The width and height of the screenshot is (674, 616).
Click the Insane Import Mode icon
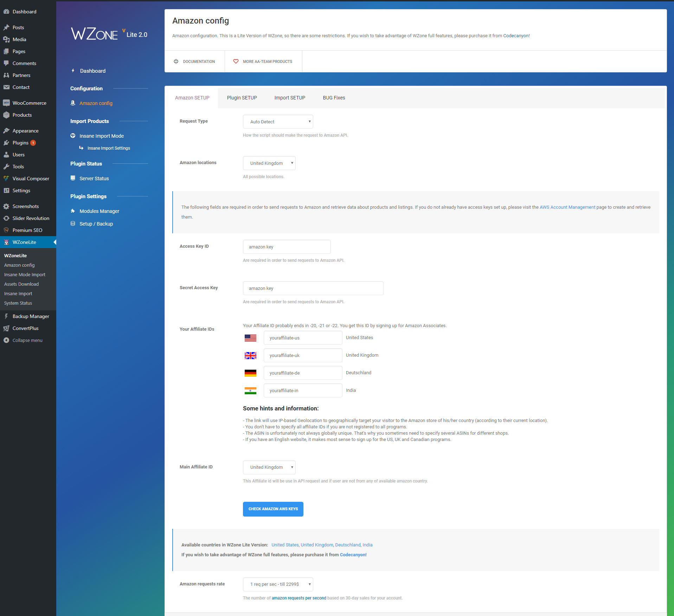point(73,136)
